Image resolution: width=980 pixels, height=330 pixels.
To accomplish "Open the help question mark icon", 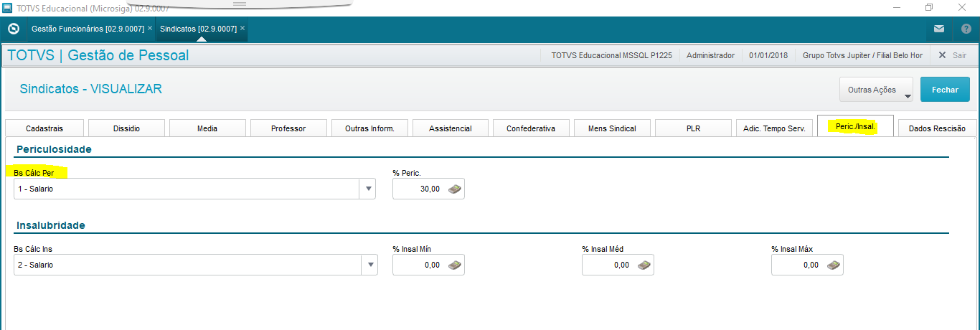I will [x=966, y=29].
